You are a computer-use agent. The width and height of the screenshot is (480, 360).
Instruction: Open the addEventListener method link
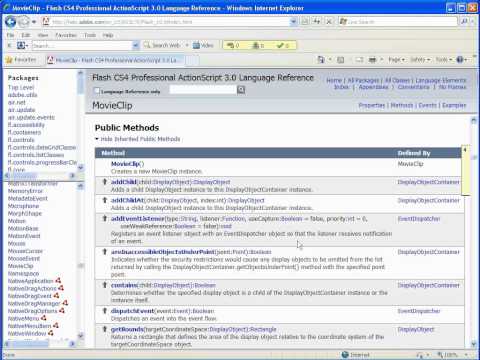(x=137, y=219)
